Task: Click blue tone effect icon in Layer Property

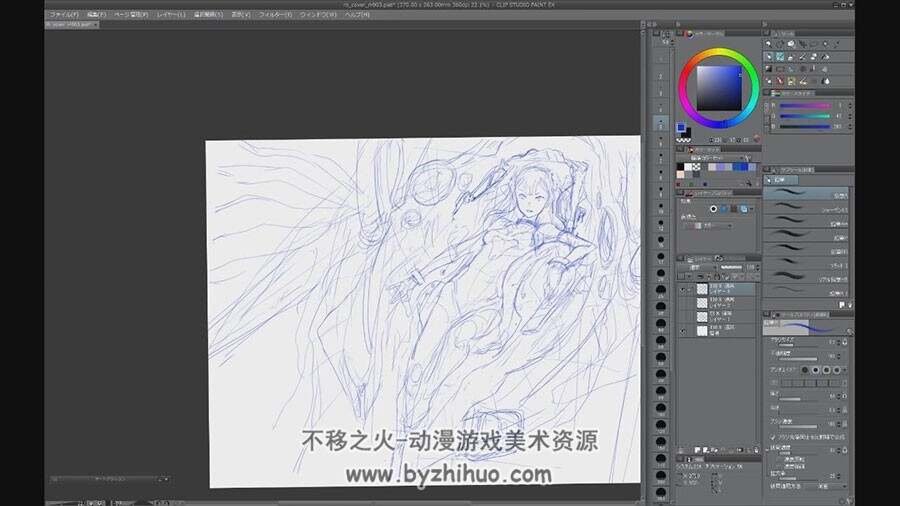Action: click(x=724, y=209)
